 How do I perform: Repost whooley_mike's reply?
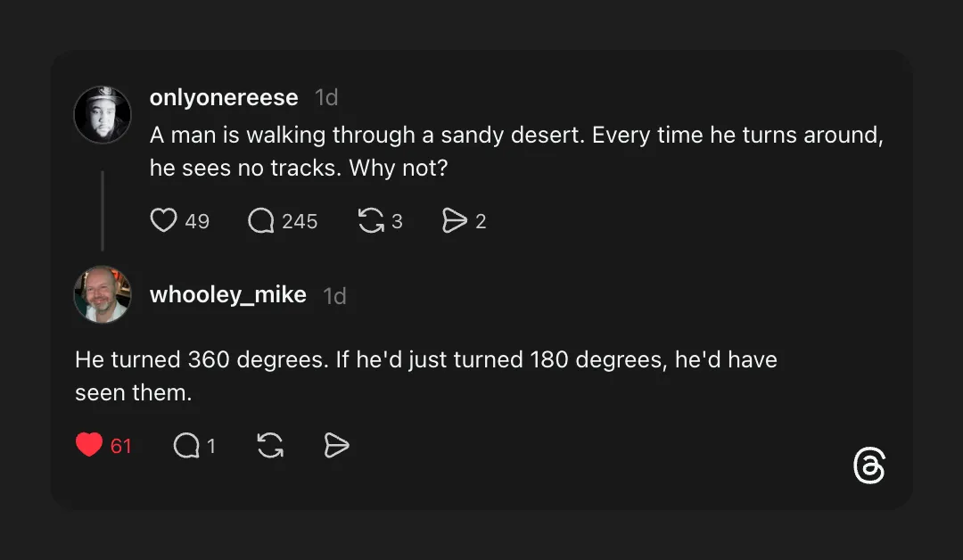click(270, 445)
